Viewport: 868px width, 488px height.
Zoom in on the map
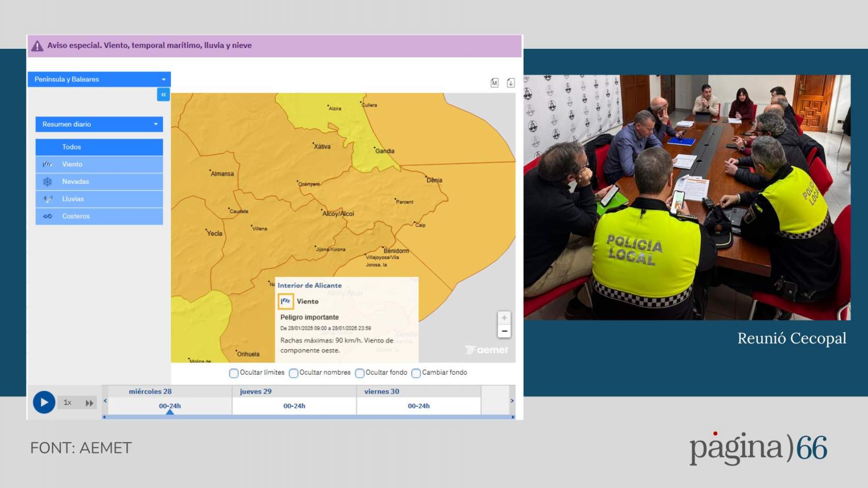coord(504,318)
